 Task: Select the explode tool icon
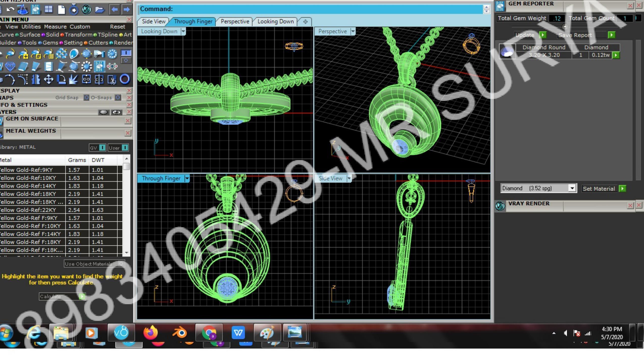(x=73, y=80)
